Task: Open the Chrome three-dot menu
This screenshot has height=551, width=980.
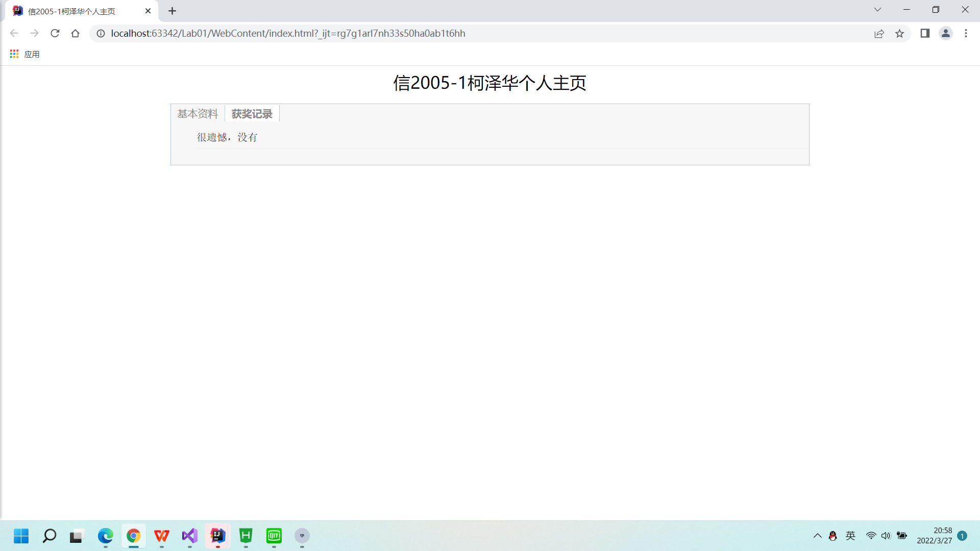Action: coord(966,34)
